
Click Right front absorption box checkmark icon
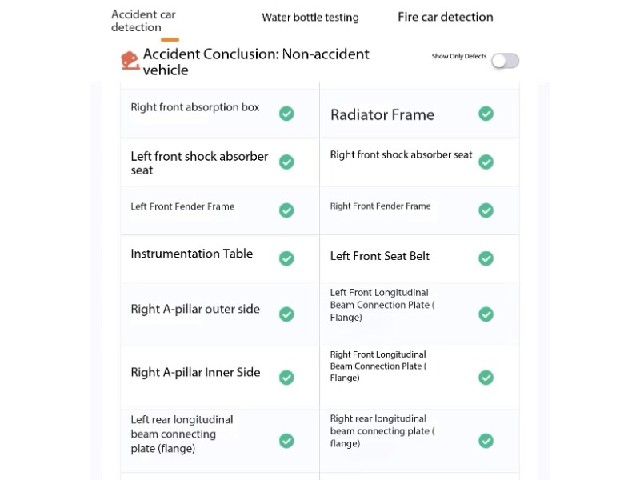(x=287, y=113)
